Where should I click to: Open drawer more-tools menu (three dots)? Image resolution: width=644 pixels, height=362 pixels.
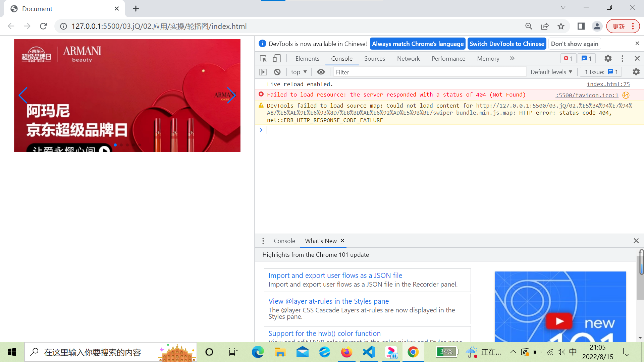[x=263, y=241]
